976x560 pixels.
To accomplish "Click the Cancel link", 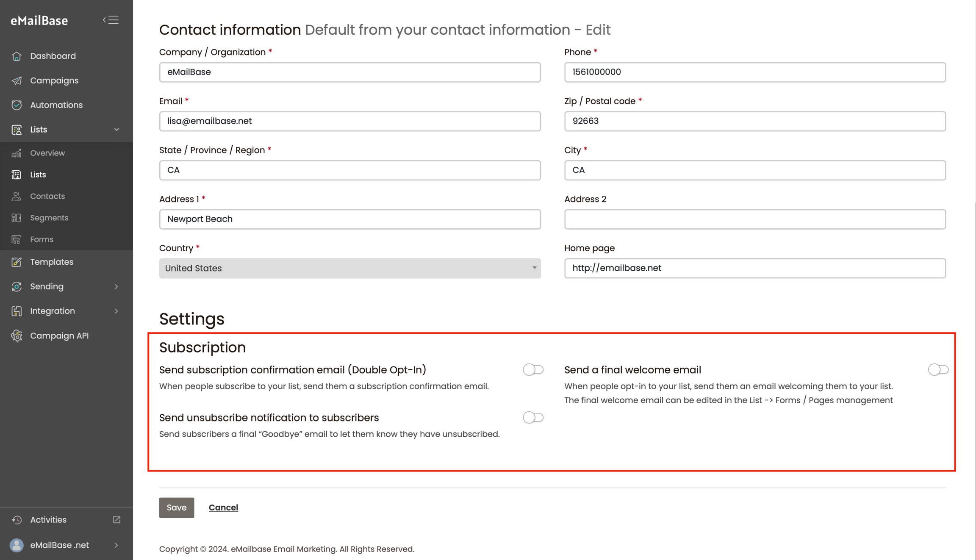I will 223,507.
